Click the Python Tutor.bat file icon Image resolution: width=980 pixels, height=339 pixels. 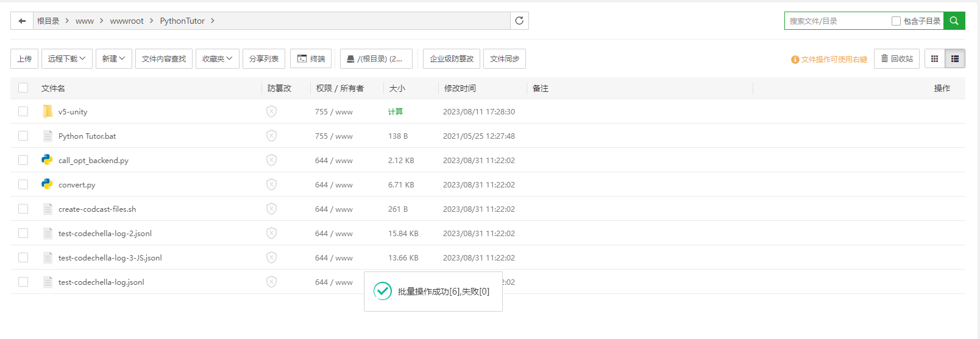coord(48,136)
